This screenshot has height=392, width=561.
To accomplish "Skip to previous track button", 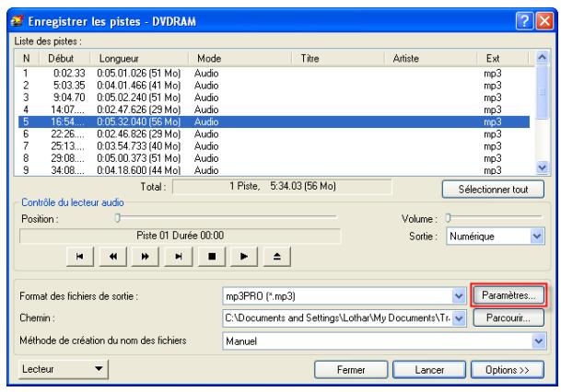I will (80, 256).
